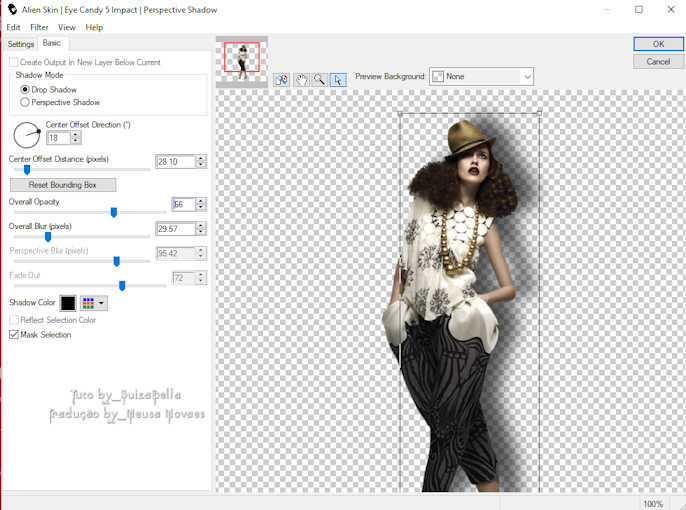686x510 pixels.
Task: Open the Preview Background dropdown
Action: pos(481,77)
